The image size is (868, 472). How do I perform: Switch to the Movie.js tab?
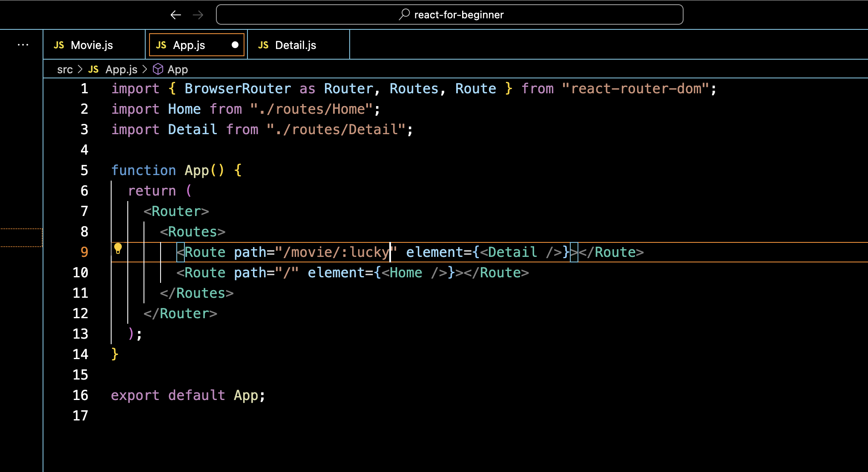92,45
